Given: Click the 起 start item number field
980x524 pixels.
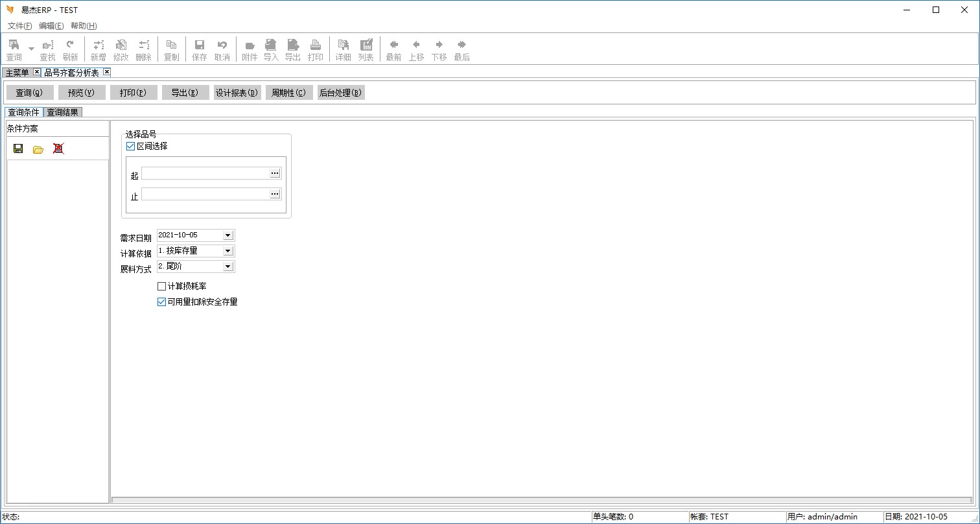Looking at the screenshot, I should 205,173.
